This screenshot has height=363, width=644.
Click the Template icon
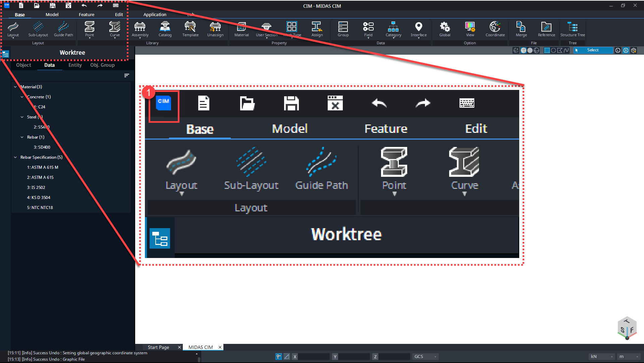190,27
